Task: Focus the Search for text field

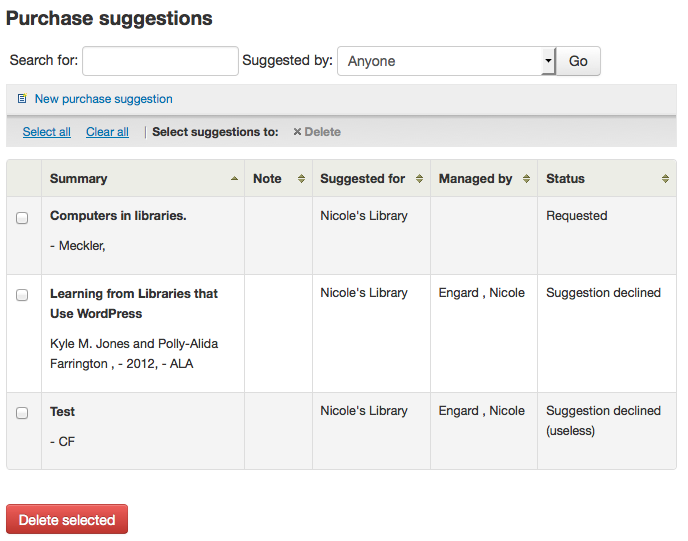Action: (x=160, y=61)
